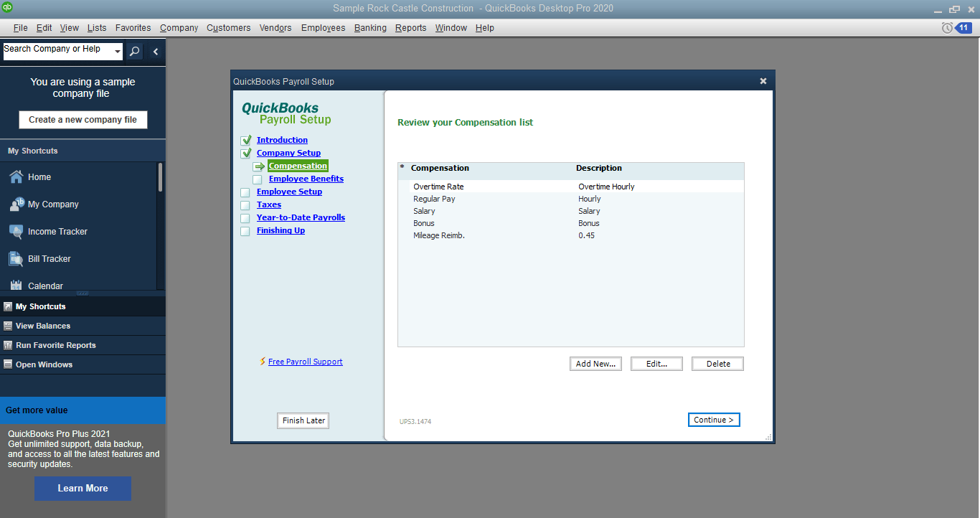Click the notification badge showing 11
980x518 pixels.
[963, 28]
